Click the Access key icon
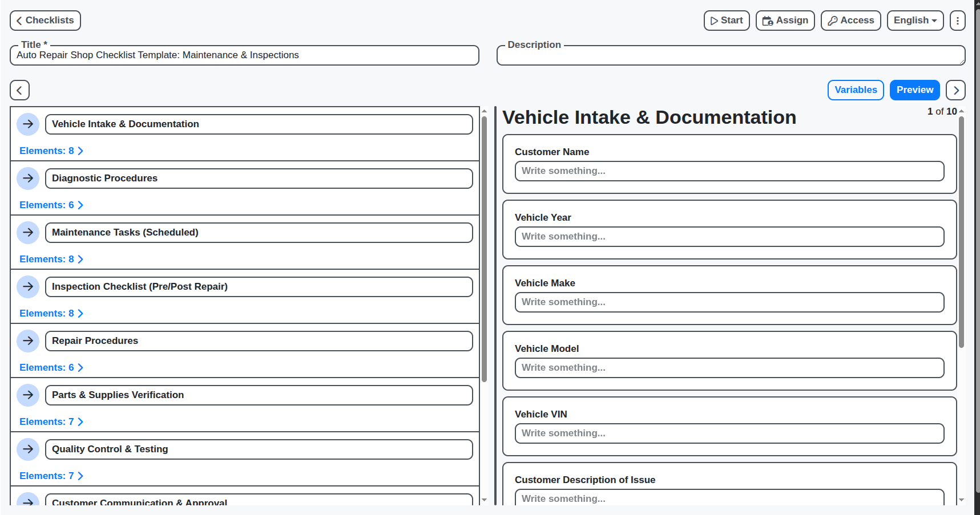The image size is (980, 515). coord(834,21)
